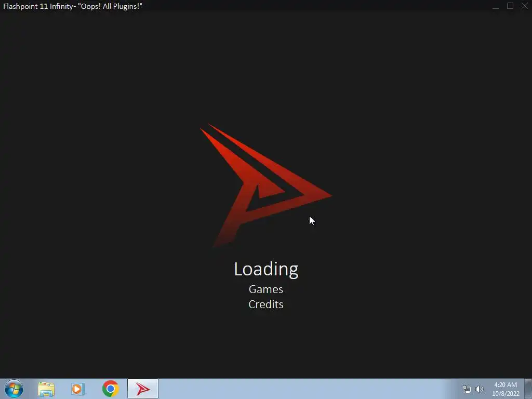Viewport: 532px width, 399px height.
Task: Click the "Credits" loading status text
Action: click(x=266, y=304)
